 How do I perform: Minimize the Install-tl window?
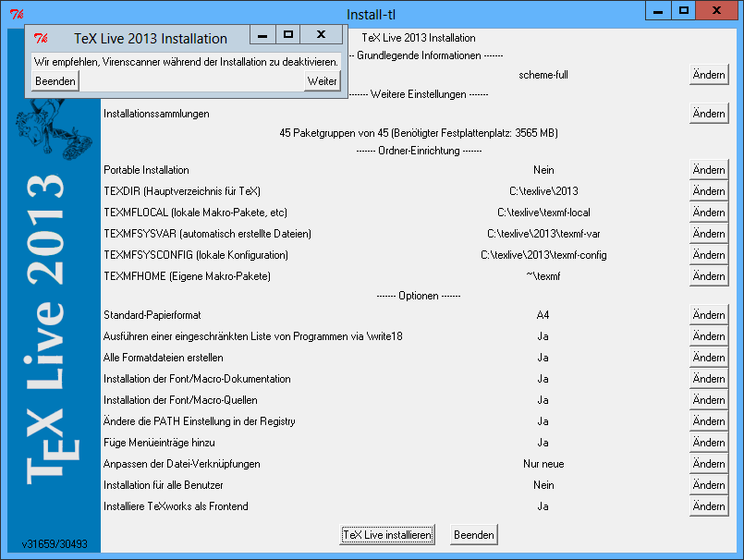pos(658,11)
